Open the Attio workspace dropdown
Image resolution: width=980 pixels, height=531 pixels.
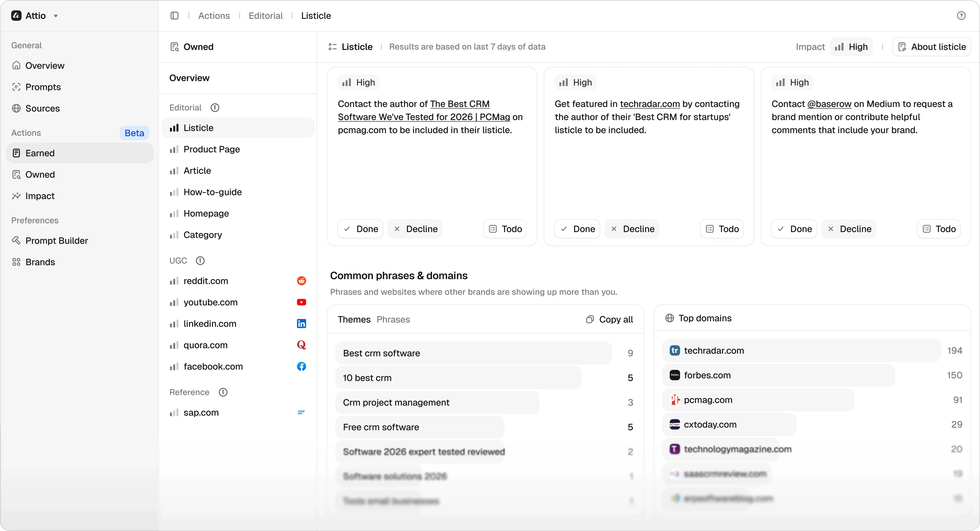[56, 16]
